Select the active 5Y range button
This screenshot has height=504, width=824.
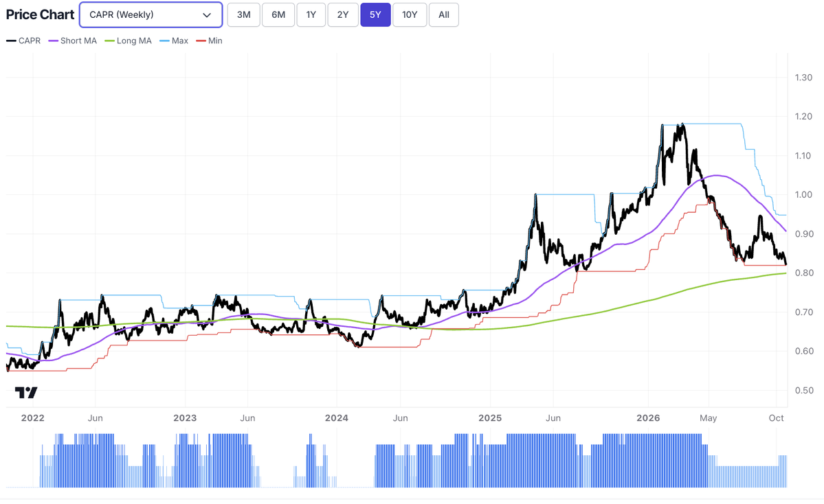pos(375,14)
